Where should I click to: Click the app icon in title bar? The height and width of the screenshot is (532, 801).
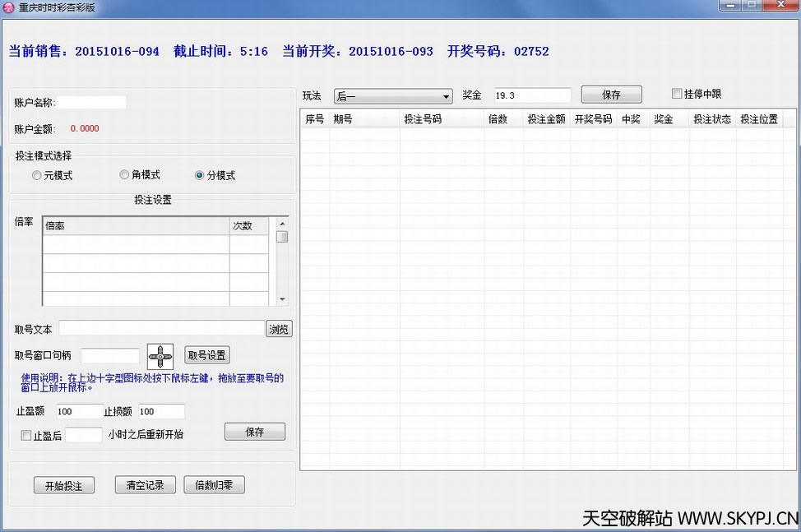[9, 7]
